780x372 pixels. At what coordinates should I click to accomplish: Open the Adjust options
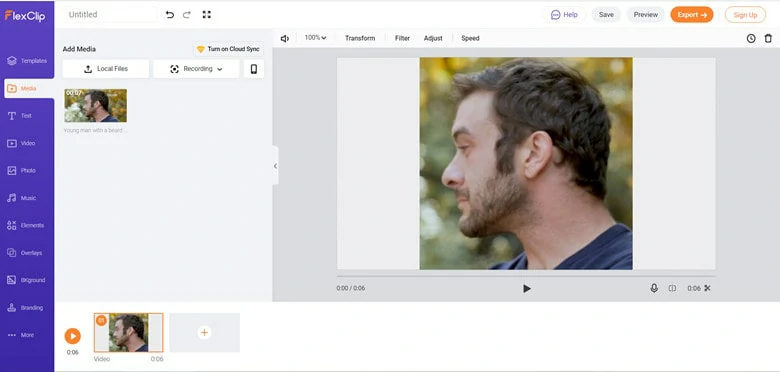(433, 38)
